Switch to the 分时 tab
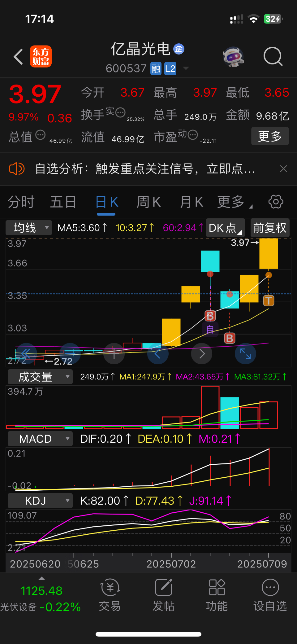Viewport: 297px width, 644px height. point(21,202)
